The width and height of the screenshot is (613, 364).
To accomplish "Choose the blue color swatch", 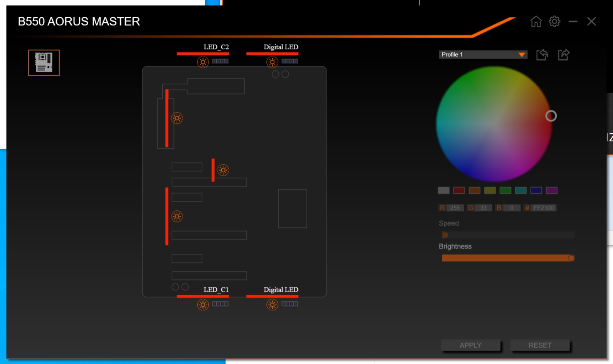I will click(x=536, y=190).
